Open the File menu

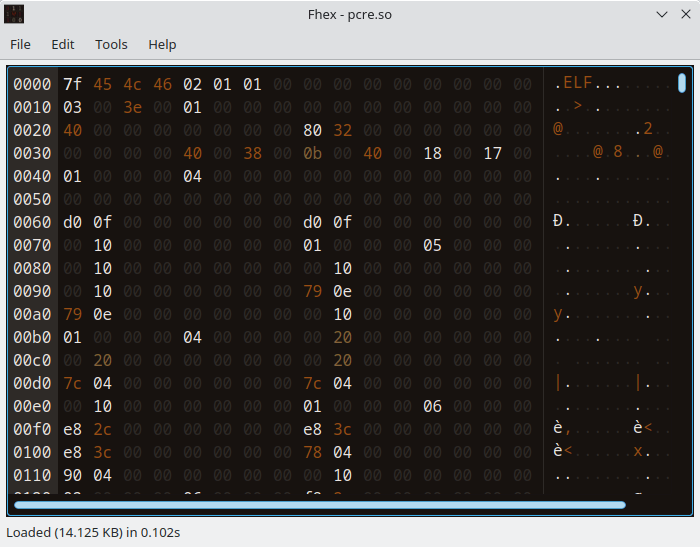point(20,45)
